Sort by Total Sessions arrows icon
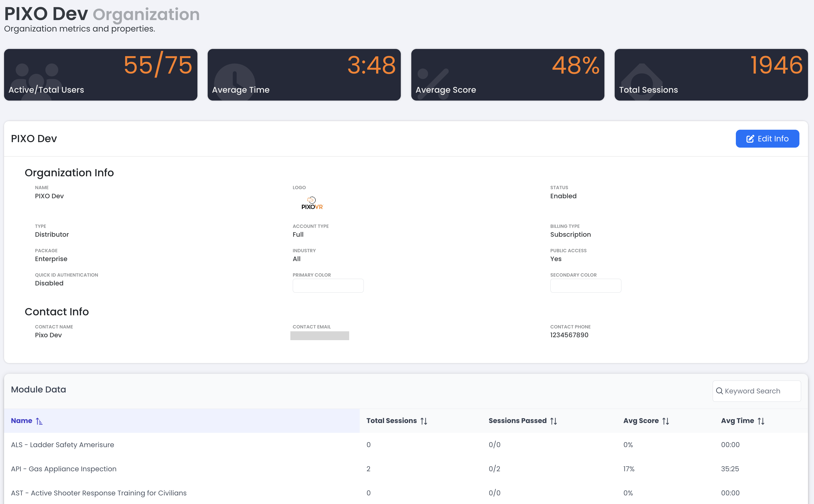814x504 pixels. pos(423,421)
